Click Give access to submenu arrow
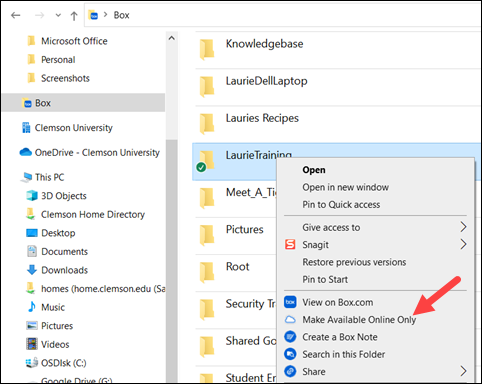 pyautogui.click(x=463, y=227)
